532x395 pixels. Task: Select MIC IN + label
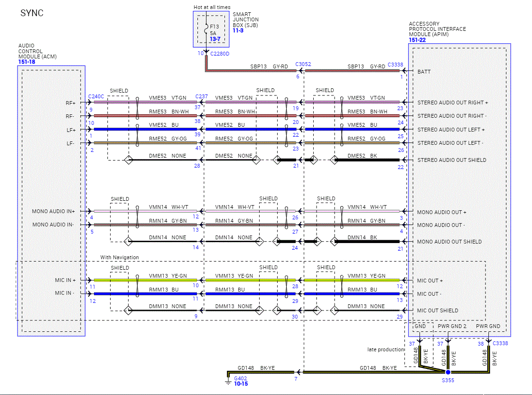[65, 280]
